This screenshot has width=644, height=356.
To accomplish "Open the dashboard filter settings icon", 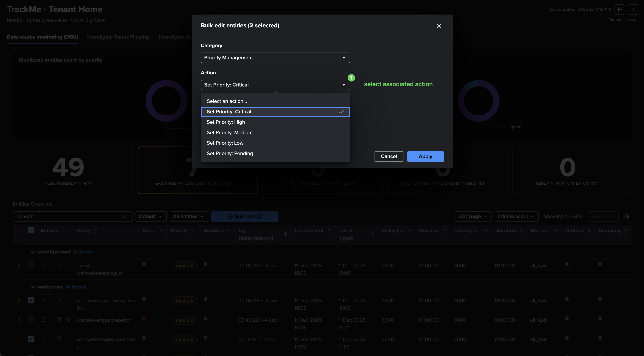I will pyautogui.click(x=620, y=10).
